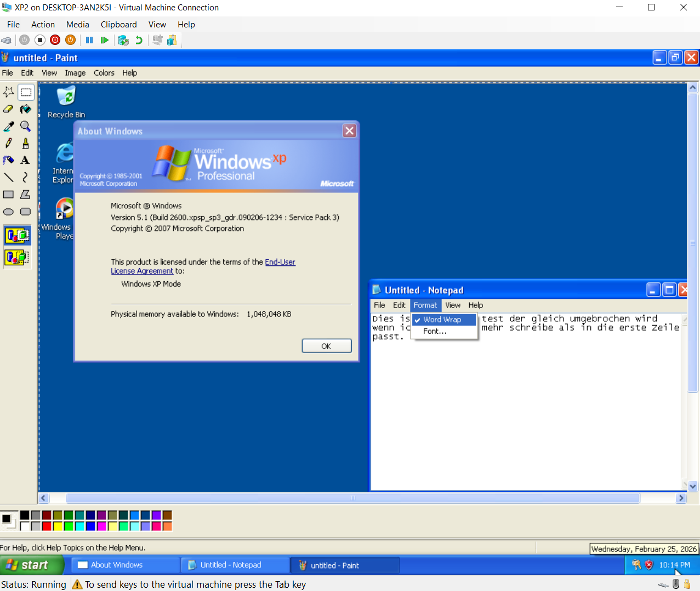
Task: Open the Action menu in VM Connection
Action: pyautogui.click(x=43, y=25)
